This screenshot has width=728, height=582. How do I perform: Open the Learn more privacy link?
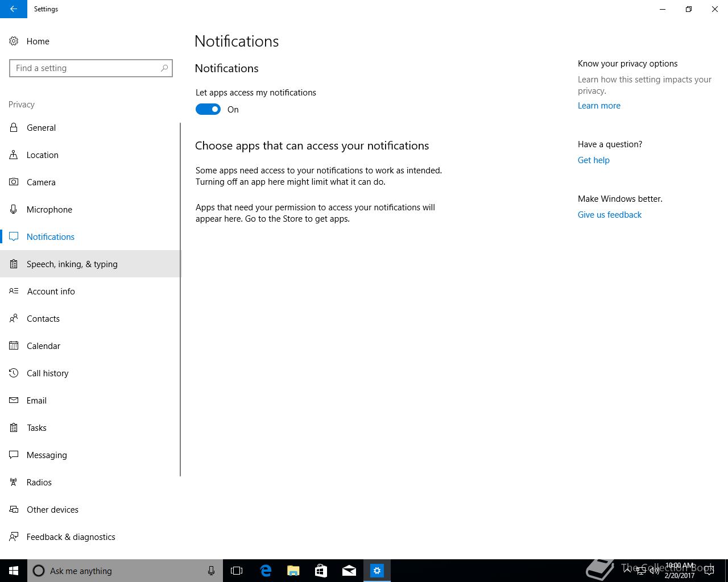pyautogui.click(x=599, y=106)
